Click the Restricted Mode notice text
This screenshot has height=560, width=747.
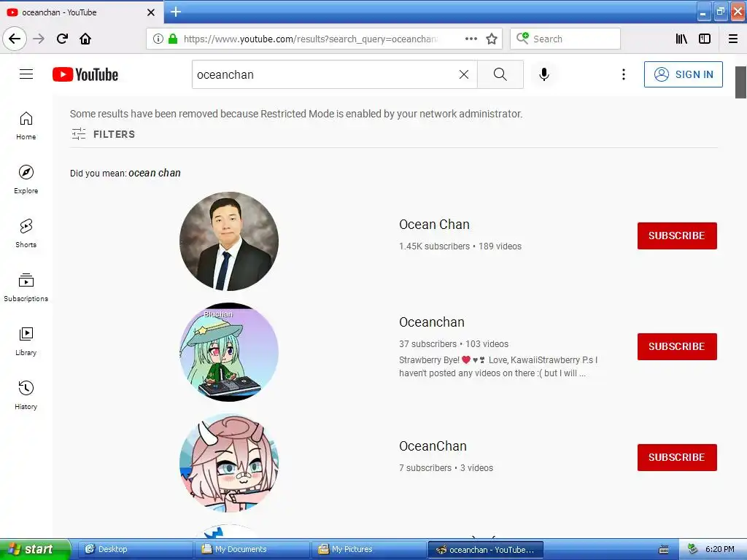point(296,114)
